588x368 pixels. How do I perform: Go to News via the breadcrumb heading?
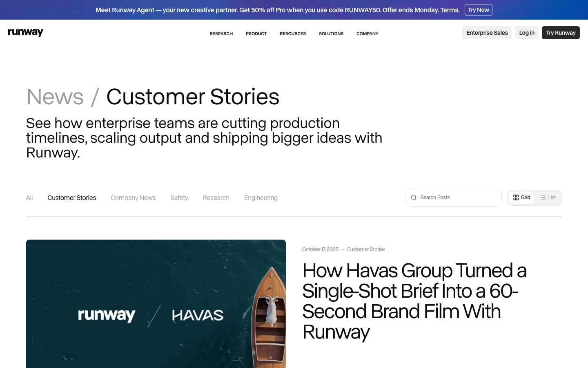click(x=55, y=97)
